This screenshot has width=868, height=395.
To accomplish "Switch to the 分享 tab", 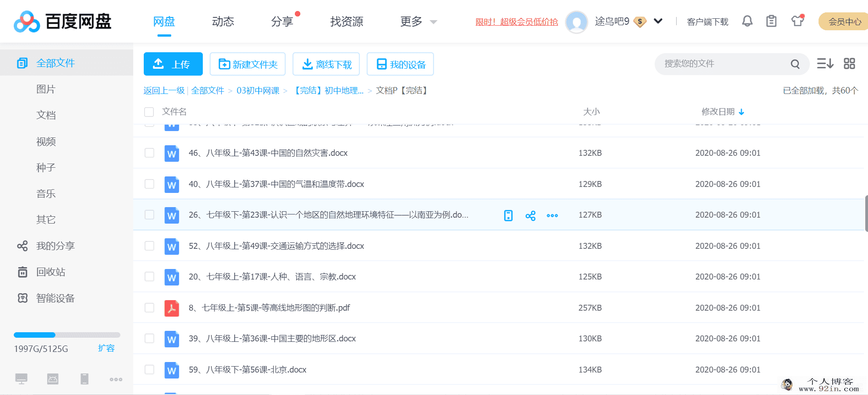I will [282, 22].
